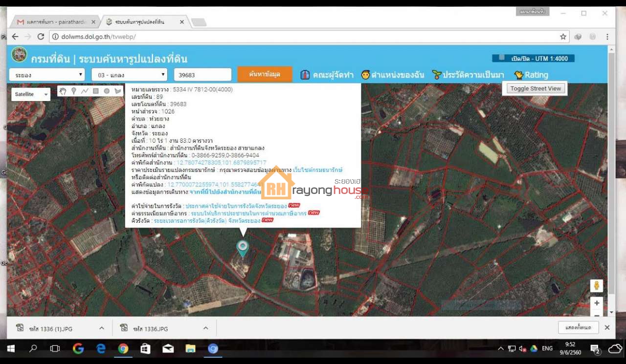Toggle the เปิด/ปิด UTM 1:4000 checkbox
This screenshot has width=626, height=364.
click(501, 58)
